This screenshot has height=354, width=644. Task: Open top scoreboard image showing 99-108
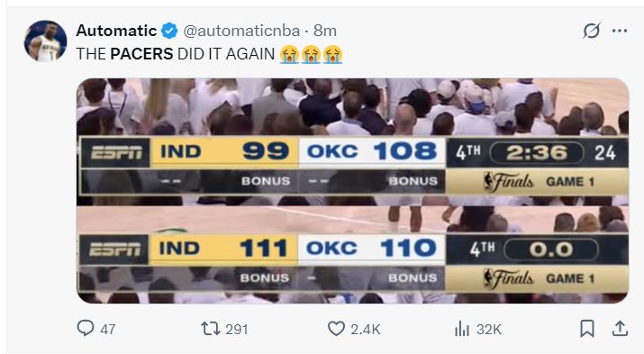(x=353, y=141)
